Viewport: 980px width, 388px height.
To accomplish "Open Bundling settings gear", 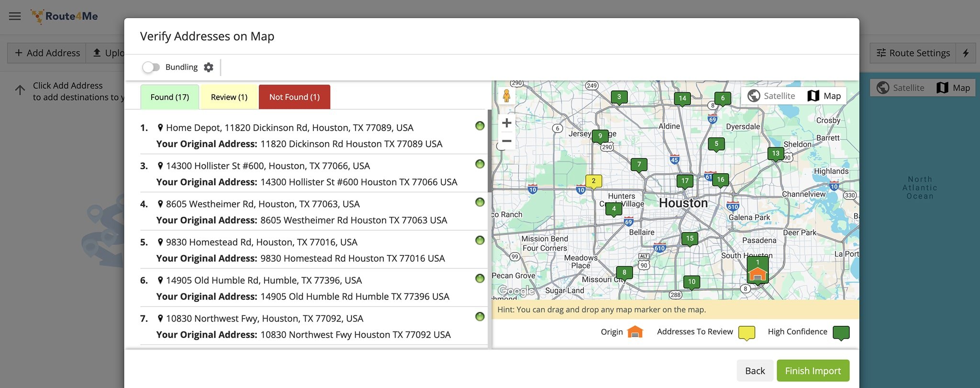I will click(x=208, y=67).
